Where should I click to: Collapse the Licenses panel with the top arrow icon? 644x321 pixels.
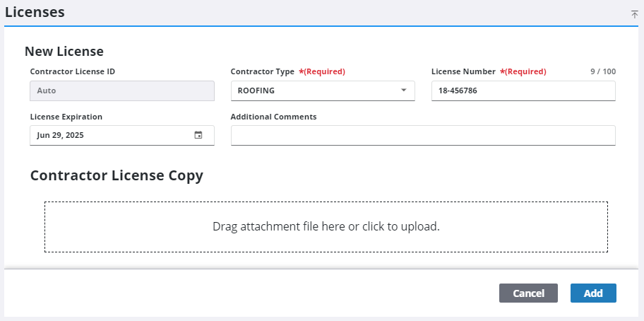point(635,14)
